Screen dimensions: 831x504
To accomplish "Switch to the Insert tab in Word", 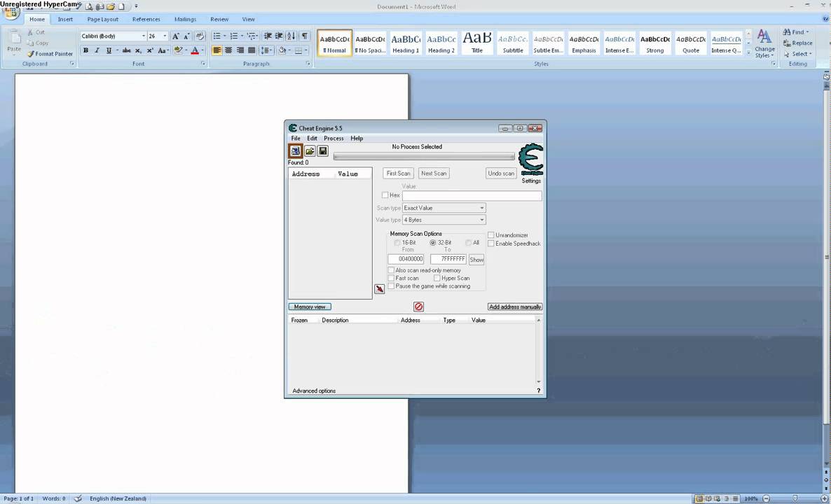I will tap(65, 19).
